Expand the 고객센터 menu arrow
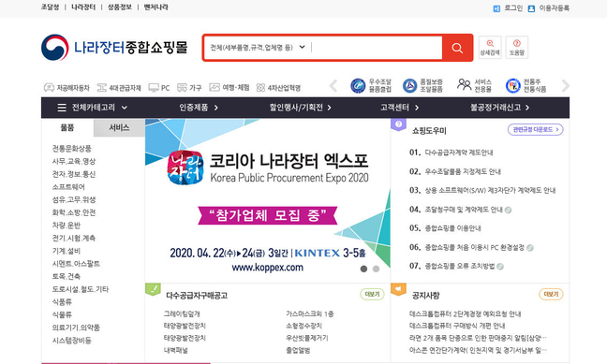The image size is (607, 364). 417,108
